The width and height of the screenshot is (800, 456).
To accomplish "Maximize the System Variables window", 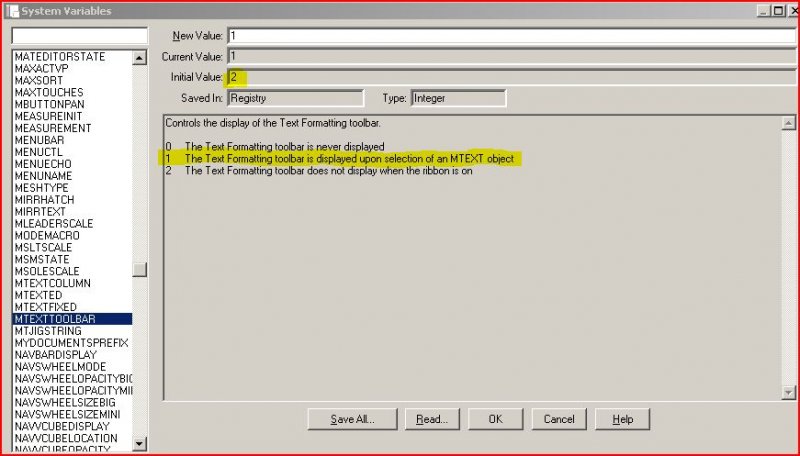I will [778, 10].
